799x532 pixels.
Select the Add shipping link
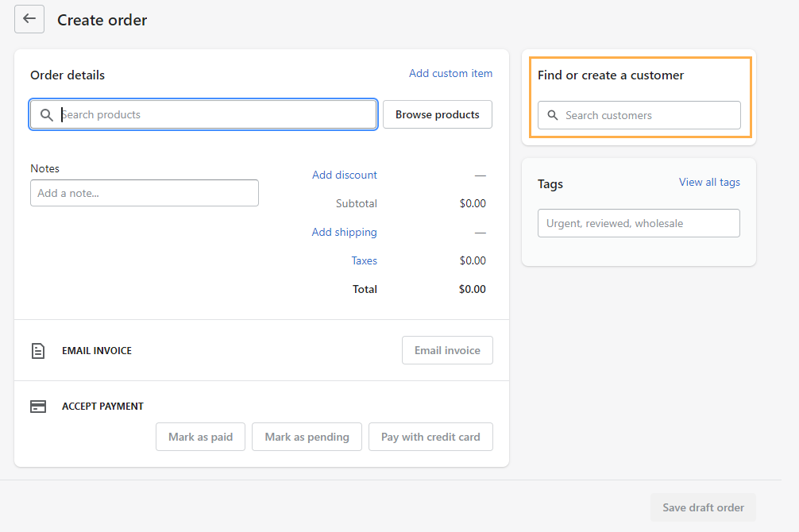pos(345,233)
